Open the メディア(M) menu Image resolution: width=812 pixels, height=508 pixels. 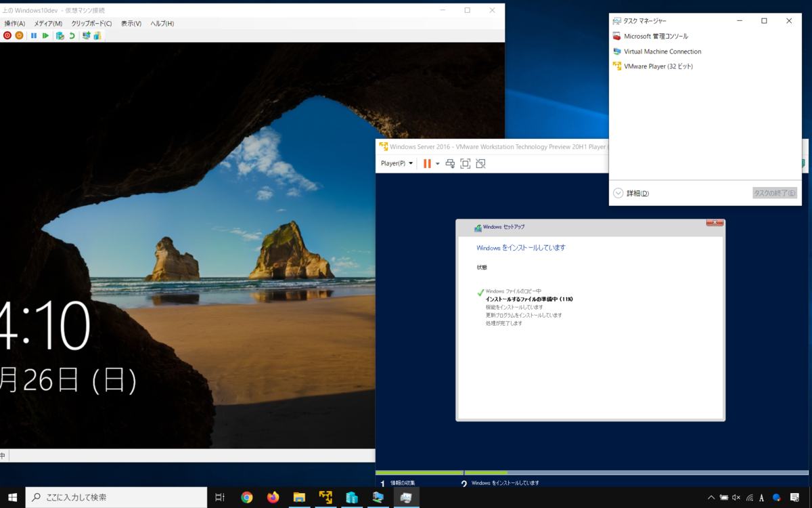[48, 24]
